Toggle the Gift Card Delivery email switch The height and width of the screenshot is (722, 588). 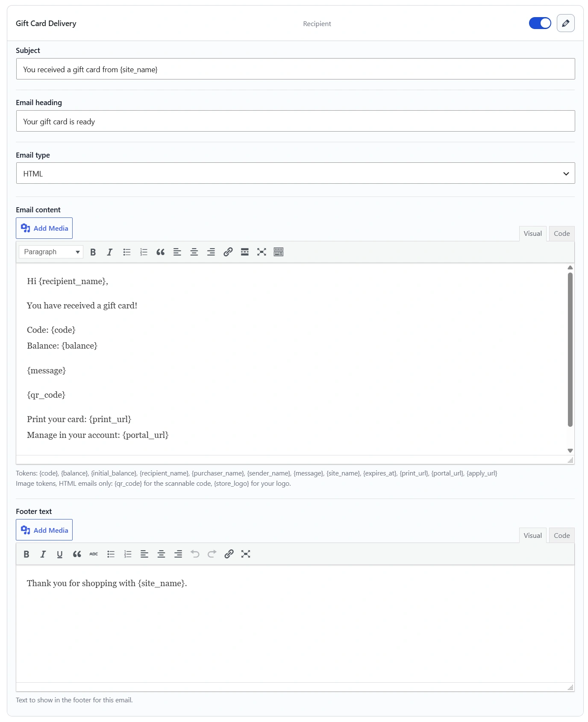540,23
